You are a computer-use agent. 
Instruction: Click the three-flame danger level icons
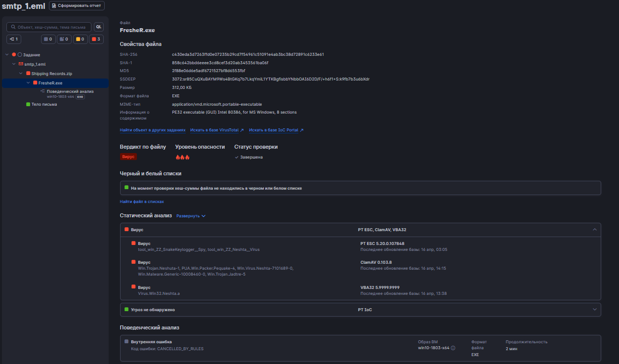click(183, 157)
